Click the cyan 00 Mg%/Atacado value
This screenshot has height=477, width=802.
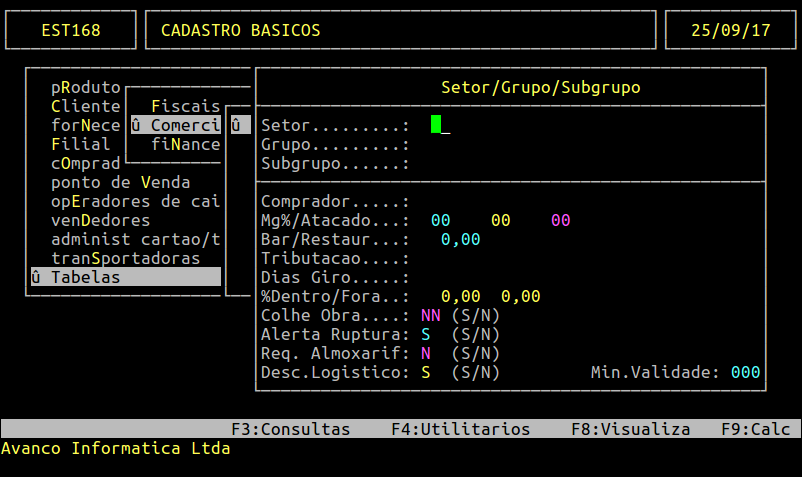tap(440, 220)
